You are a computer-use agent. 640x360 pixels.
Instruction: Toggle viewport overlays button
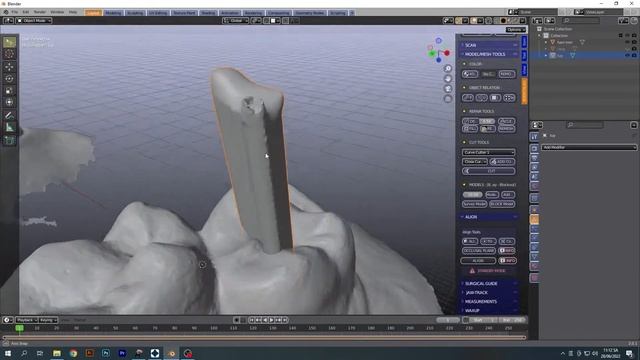473,20
